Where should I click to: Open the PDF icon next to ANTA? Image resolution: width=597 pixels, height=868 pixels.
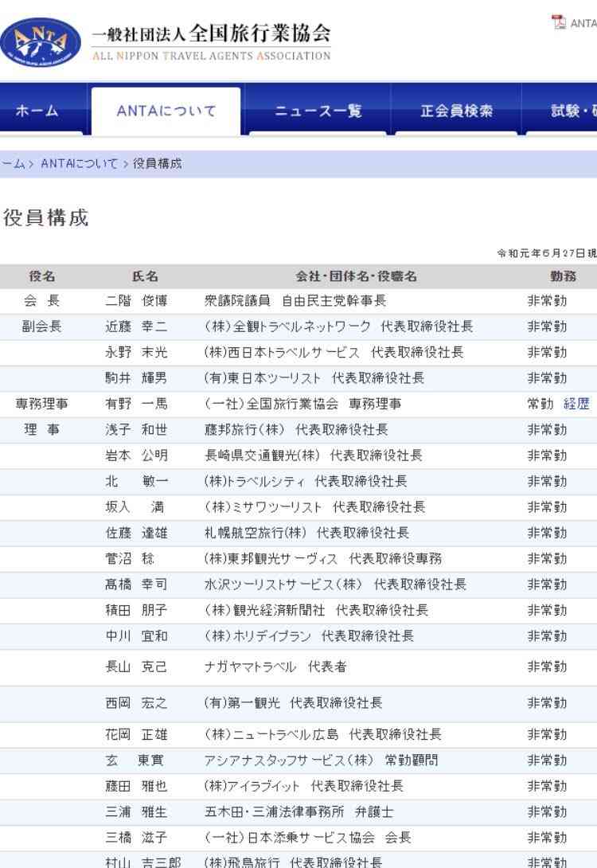558,22
